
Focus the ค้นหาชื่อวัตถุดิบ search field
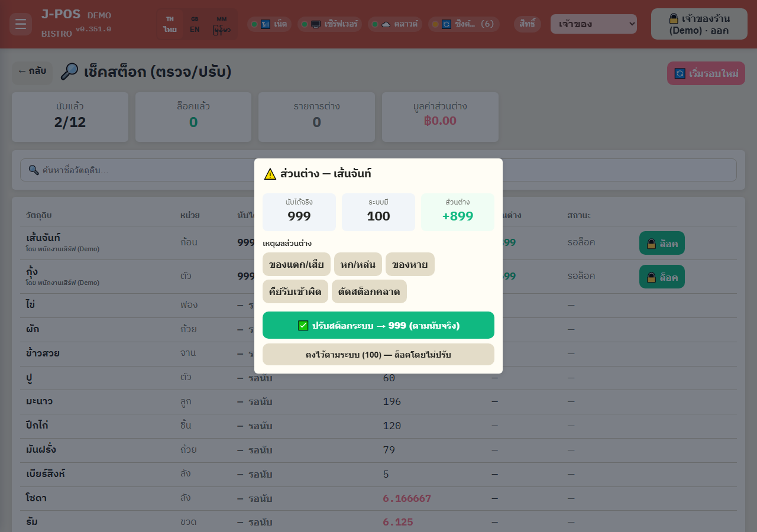point(378,170)
